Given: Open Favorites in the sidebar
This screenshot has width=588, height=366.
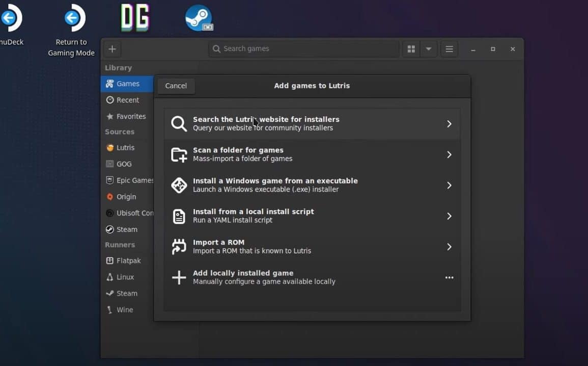Looking at the screenshot, I should pyautogui.click(x=127, y=116).
